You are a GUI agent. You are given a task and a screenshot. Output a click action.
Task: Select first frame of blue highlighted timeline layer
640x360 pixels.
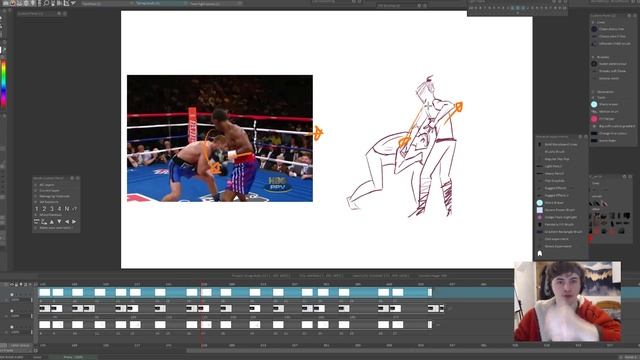coord(44,292)
